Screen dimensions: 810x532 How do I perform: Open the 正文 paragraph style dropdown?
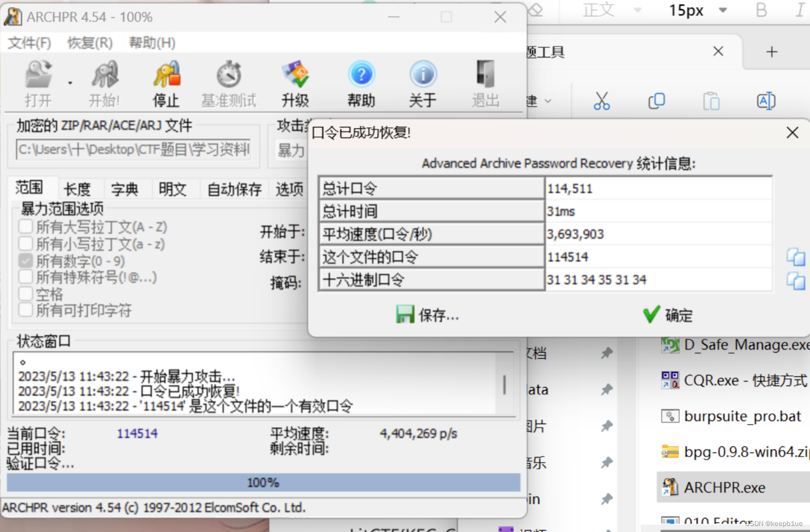pyautogui.click(x=612, y=10)
